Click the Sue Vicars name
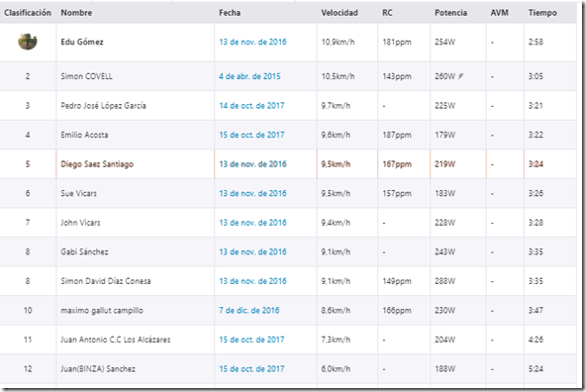This screenshot has height=392, width=586. pyautogui.click(x=79, y=193)
